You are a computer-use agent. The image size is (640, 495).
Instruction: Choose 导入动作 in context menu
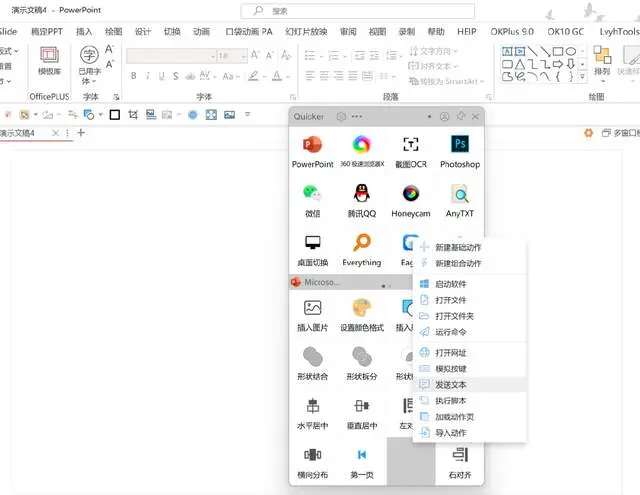(x=469, y=433)
